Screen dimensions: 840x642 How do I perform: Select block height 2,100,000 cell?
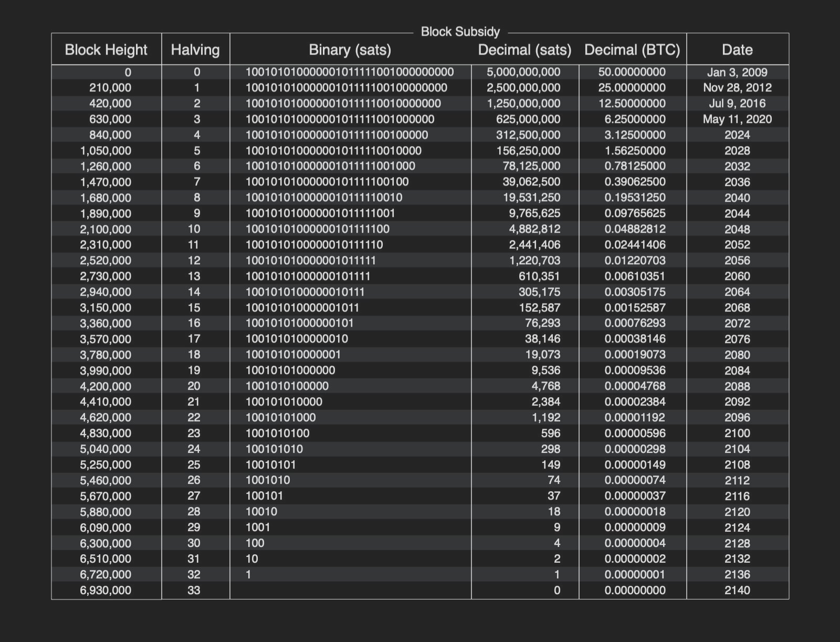point(106,229)
